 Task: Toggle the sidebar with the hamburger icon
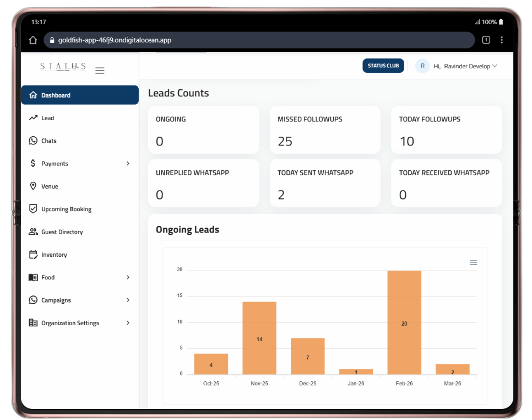[x=100, y=71]
